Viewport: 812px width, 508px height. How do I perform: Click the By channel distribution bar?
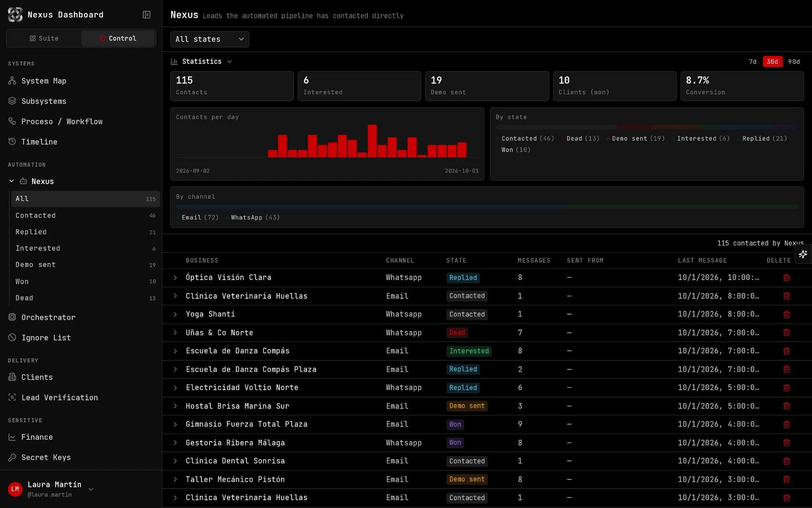tap(487, 207)
